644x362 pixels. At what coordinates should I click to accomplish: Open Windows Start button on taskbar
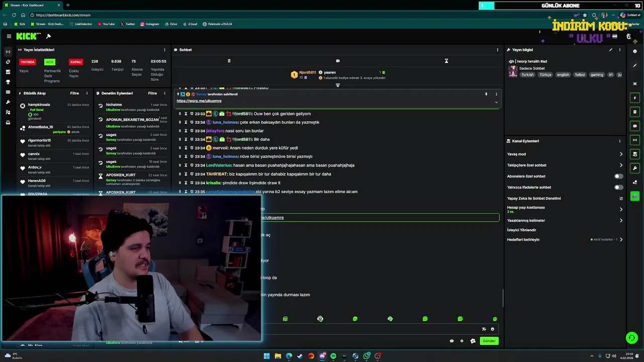click(x=267, y=356)
